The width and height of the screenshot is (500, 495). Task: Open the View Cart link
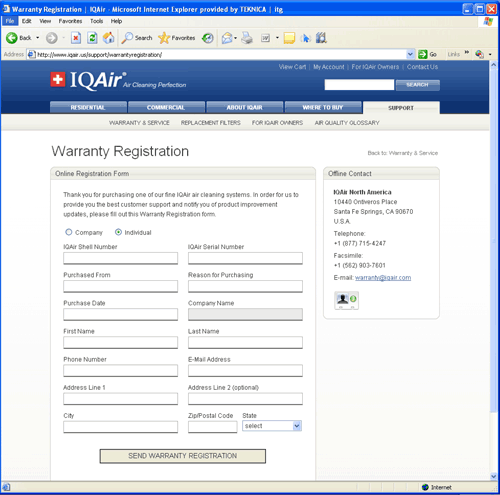coord(292,67)
